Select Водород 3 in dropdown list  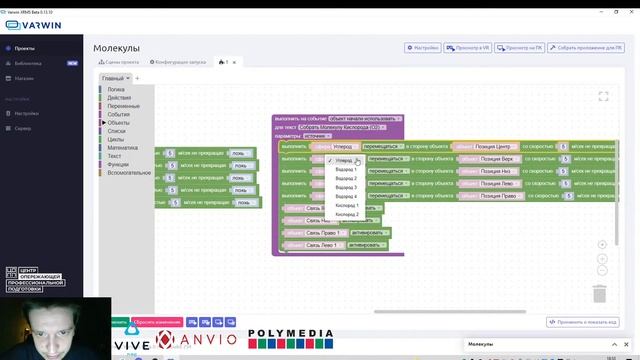[346, 187]
